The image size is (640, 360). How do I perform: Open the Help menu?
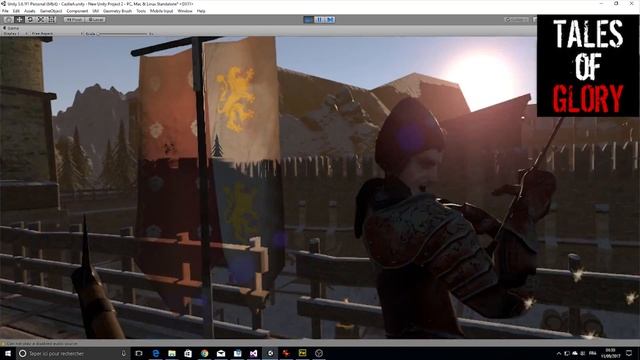pos(201,11)
